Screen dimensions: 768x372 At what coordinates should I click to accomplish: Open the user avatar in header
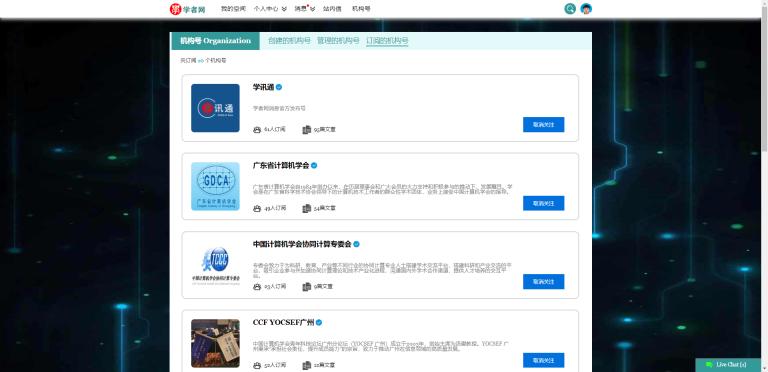coord(586,9)
